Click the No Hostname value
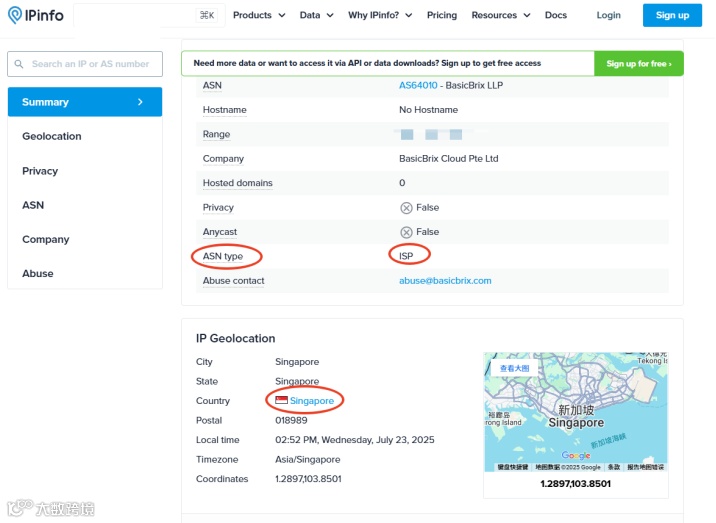Image resolution: width=716 pixels, height=523 pixels. pos(428,110)
